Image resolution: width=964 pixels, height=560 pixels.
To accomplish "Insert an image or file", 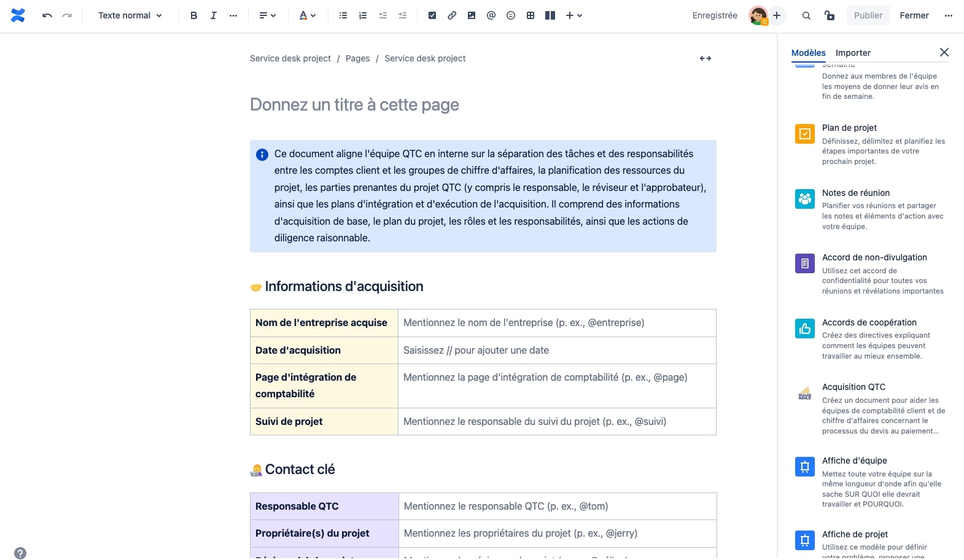I will point(472,15).
